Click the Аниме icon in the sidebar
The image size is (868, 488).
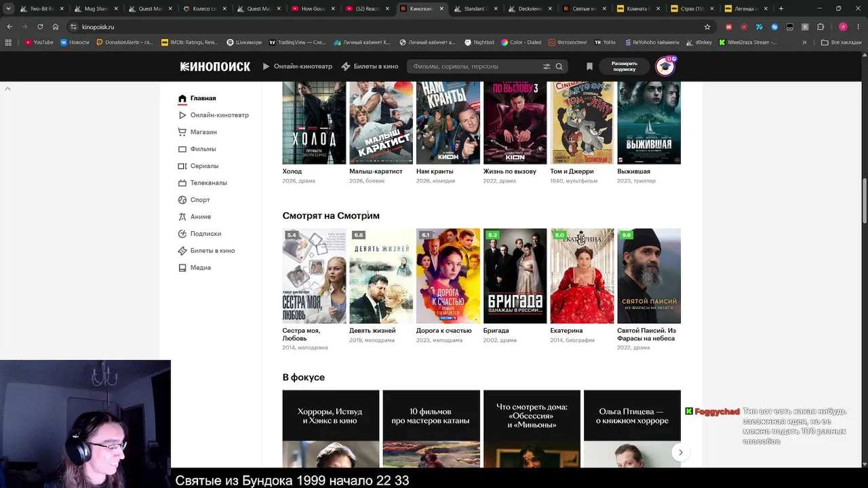pos(182,217)
